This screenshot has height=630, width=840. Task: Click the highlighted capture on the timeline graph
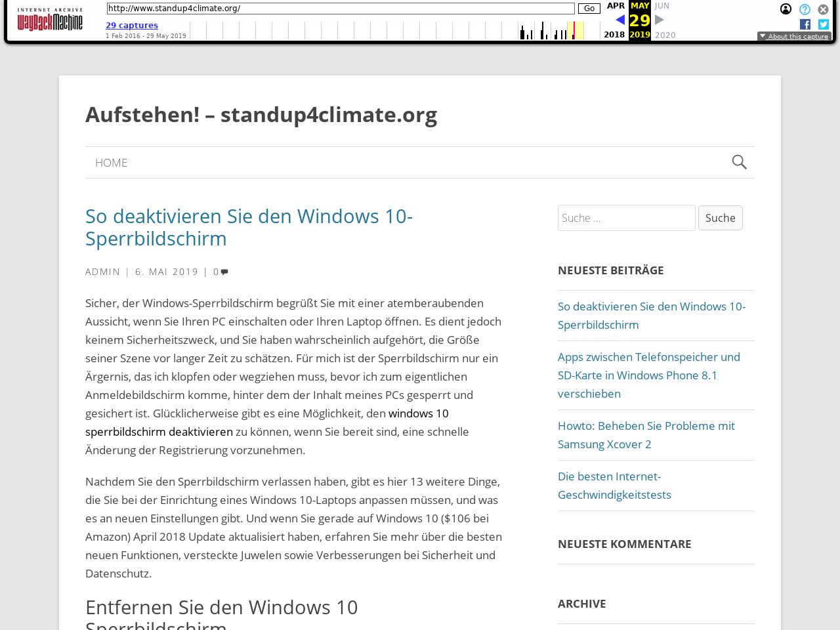574,31
